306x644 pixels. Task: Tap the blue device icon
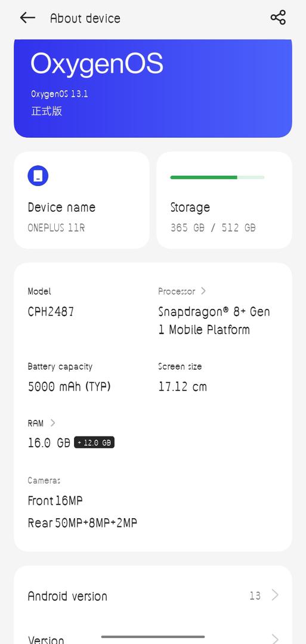pyautogui.click(x=38, y=176)
